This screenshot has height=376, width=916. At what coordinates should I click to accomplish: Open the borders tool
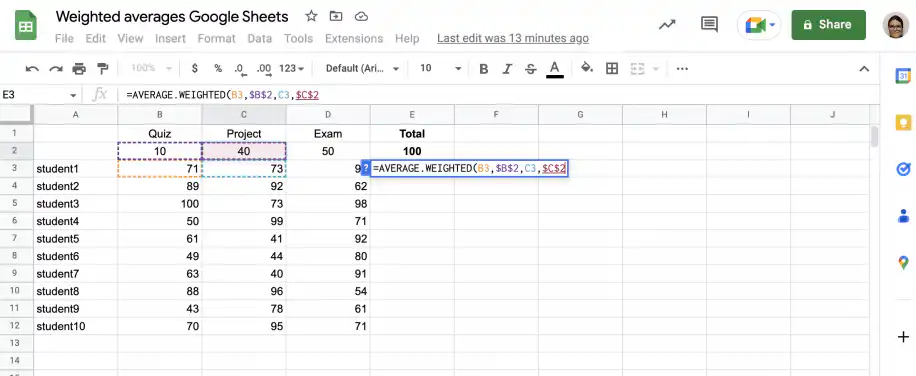[x=612, y=69]
